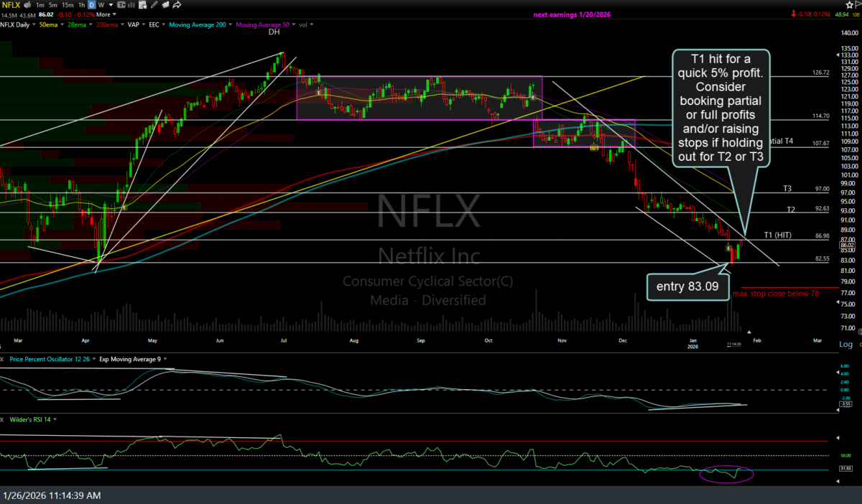Click the flag icon at top right
This screenshot has height=504, width=862.
(858, 5)
